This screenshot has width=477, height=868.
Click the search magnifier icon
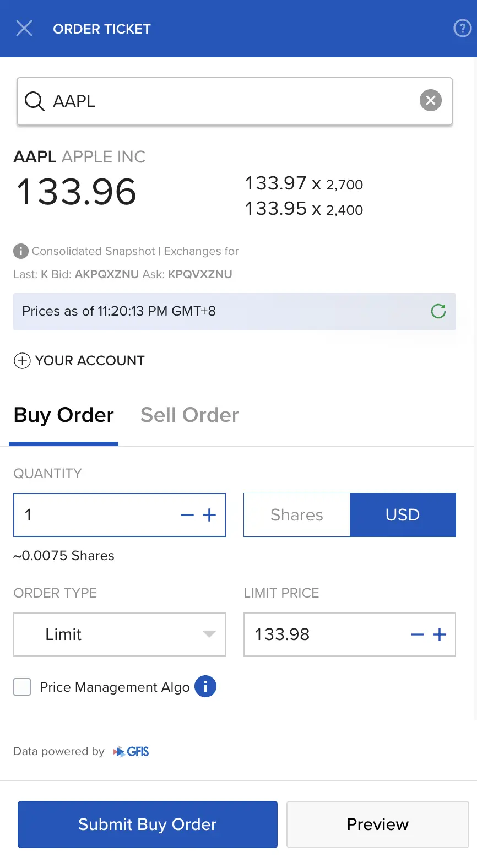pos(34,101)
